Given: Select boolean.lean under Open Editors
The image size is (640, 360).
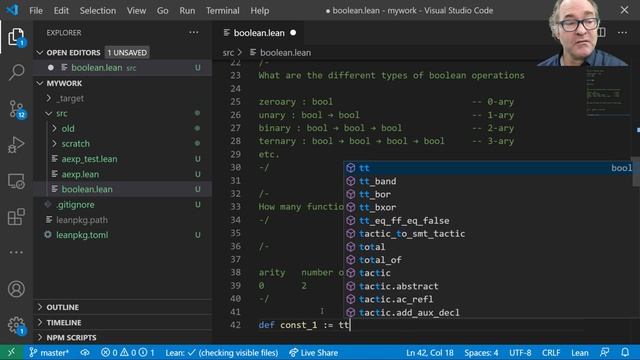Looking at the screenshot, I should click(122, 68).
